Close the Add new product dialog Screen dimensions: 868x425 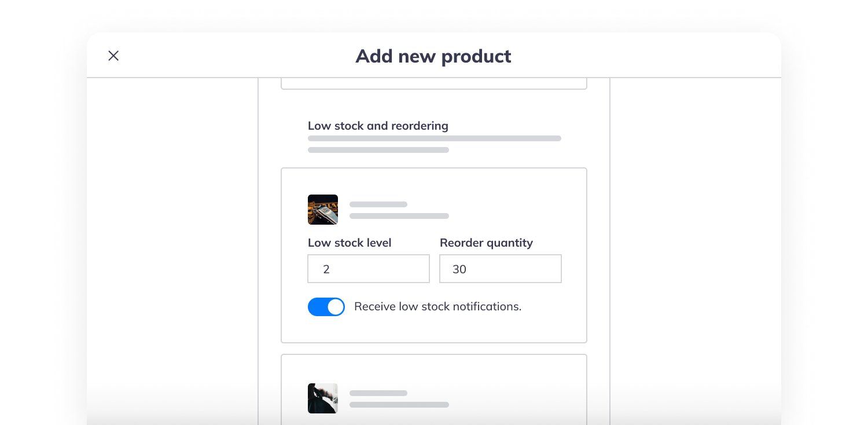click(x=113, y=56)
